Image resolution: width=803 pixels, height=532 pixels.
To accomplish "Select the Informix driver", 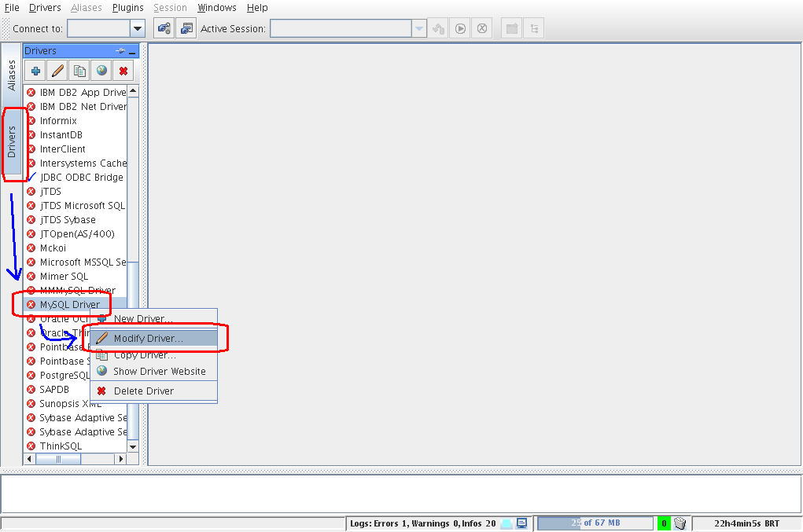I will point(76,121).
